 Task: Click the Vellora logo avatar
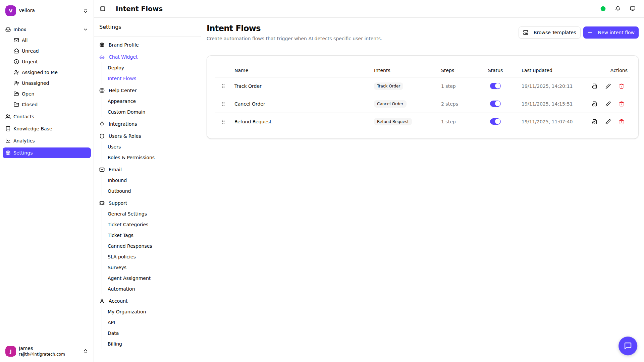tap(11, 11)
